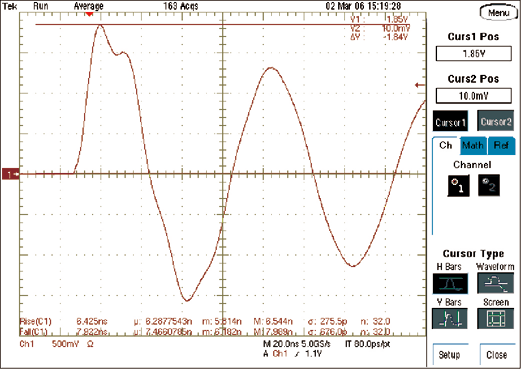Viewport: 521px width, 369px height.
Task: Click the red trigger position marker
Action: pyautogui.click(x=89, y=14)
